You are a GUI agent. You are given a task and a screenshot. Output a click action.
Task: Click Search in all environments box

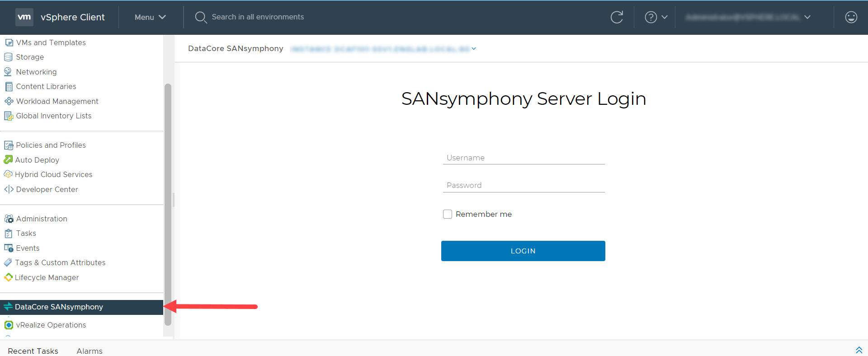(258, 17)
